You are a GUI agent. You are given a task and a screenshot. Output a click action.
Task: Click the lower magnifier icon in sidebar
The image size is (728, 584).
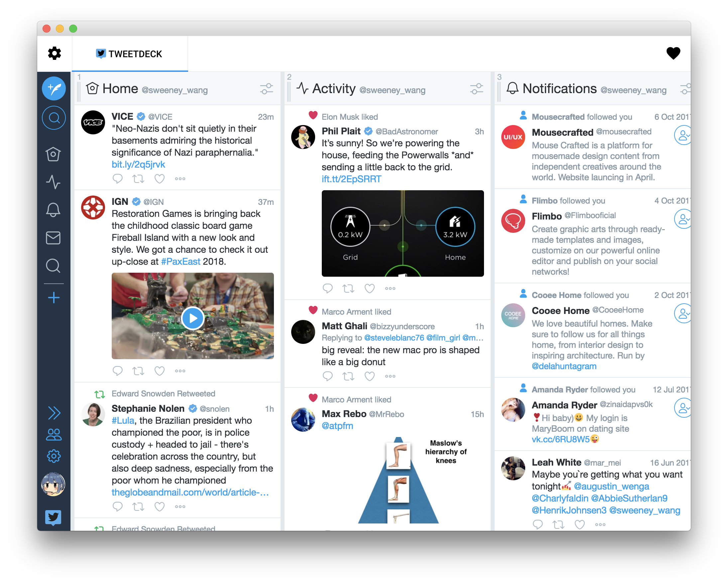[53, 266]
